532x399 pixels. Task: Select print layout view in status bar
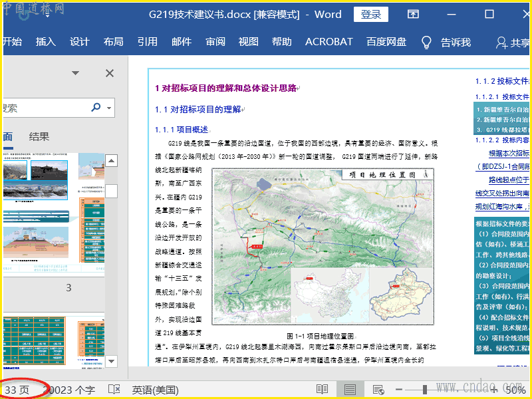pyautogui.click(x=350, y=390)
